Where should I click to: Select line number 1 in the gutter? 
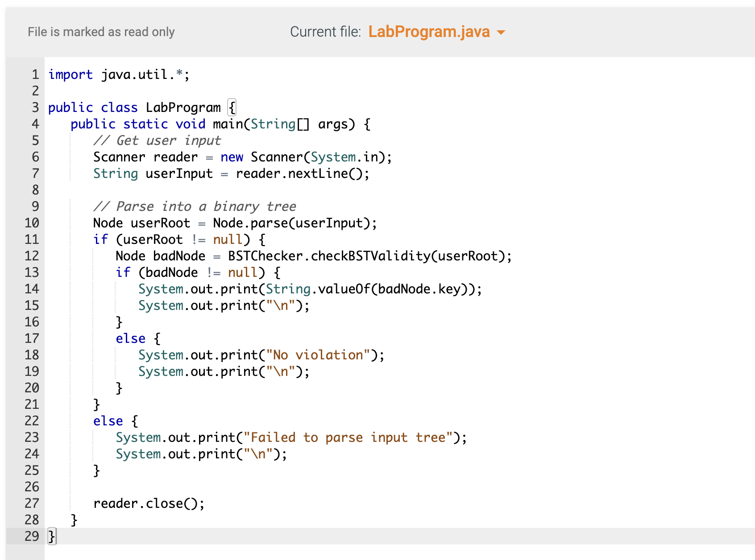[35, 74]
